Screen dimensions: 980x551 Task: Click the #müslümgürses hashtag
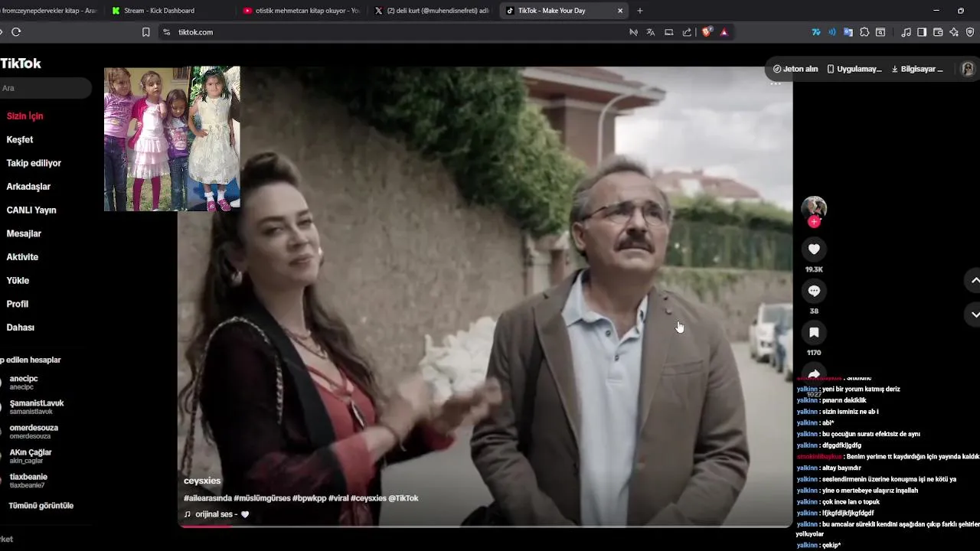click(x=262, y=498)
